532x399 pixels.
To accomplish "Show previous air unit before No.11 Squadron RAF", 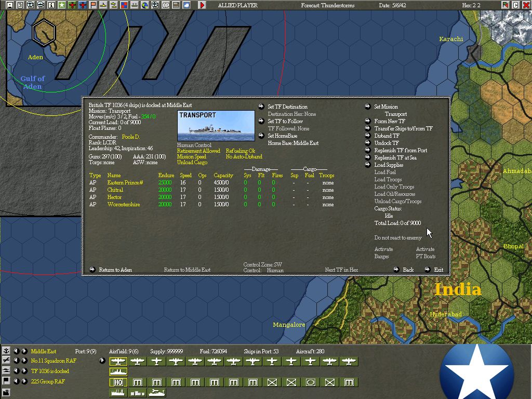I will click(x=16, y=361).
